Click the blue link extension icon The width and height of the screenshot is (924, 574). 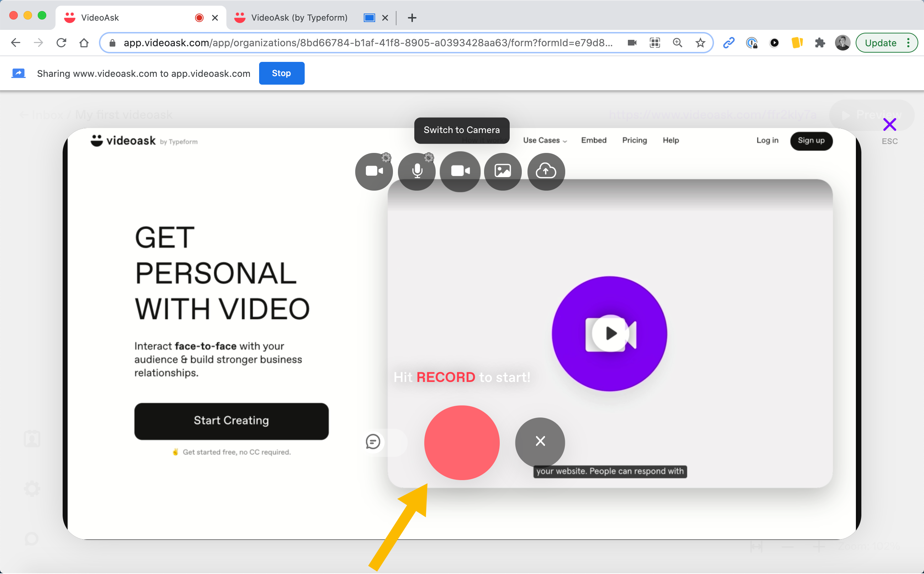coord(729,43)
